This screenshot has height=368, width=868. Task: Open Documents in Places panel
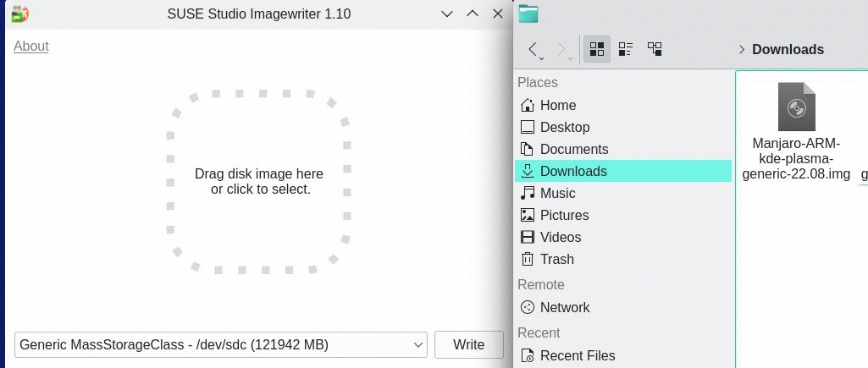[x=622, y=150]
